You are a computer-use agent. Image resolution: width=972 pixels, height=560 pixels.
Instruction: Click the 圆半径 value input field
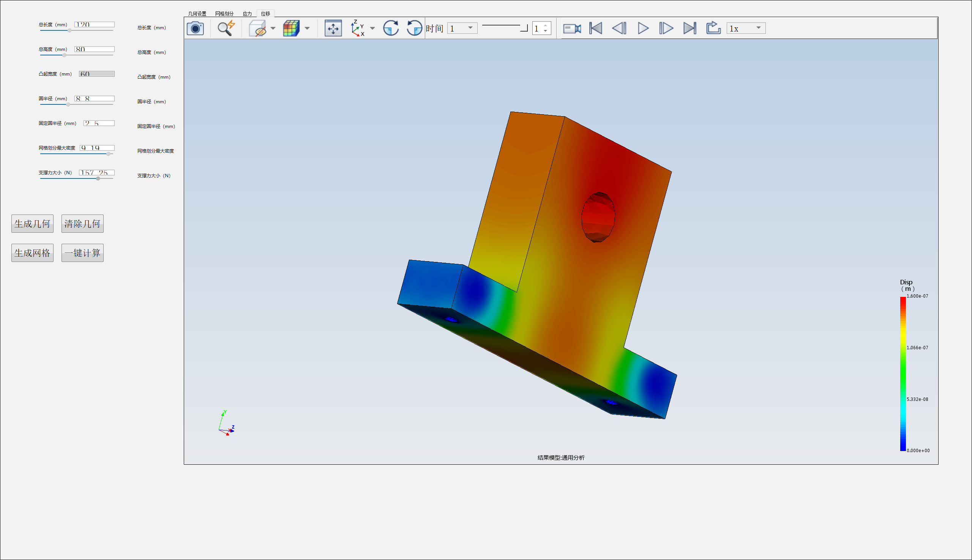[94, 98]
